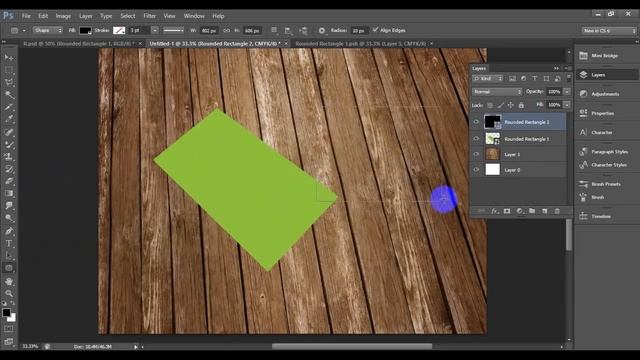This screenshot has height=360, width=640.
Task: Select the Hand tool
Action: pyautogui.click(x=9, y=281)
